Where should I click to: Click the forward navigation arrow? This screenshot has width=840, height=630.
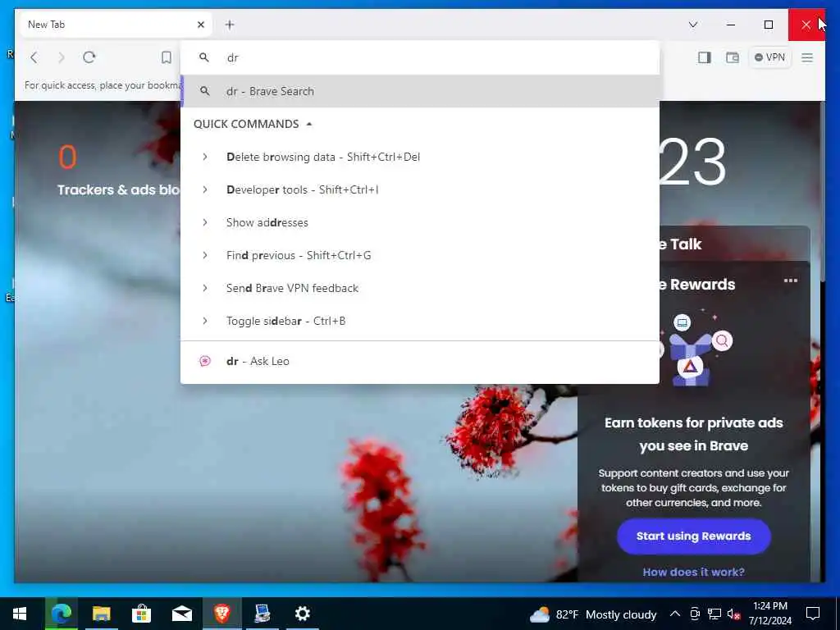(61, 57)
